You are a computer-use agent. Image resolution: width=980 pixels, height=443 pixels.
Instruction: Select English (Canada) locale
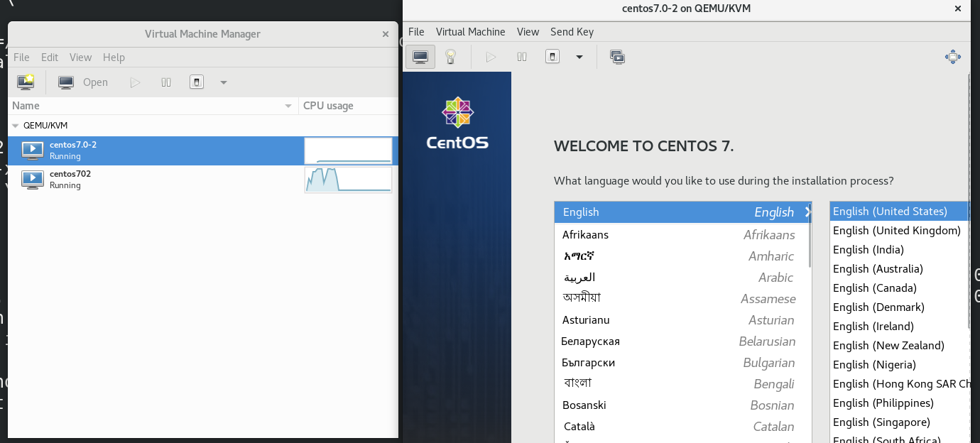point(900,288)
